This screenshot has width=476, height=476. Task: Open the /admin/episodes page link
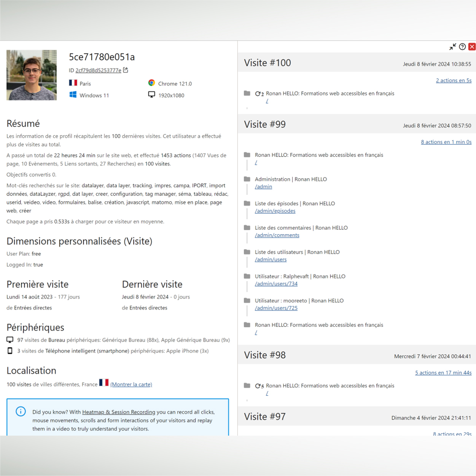(x=275, y=211)
